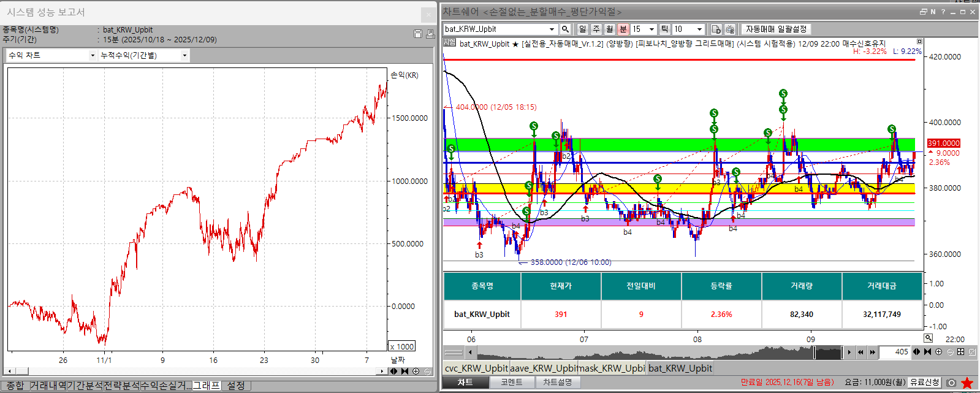
Task: Click the print icon in performance report
Action: pyautogui.click(x=430, y=34)
